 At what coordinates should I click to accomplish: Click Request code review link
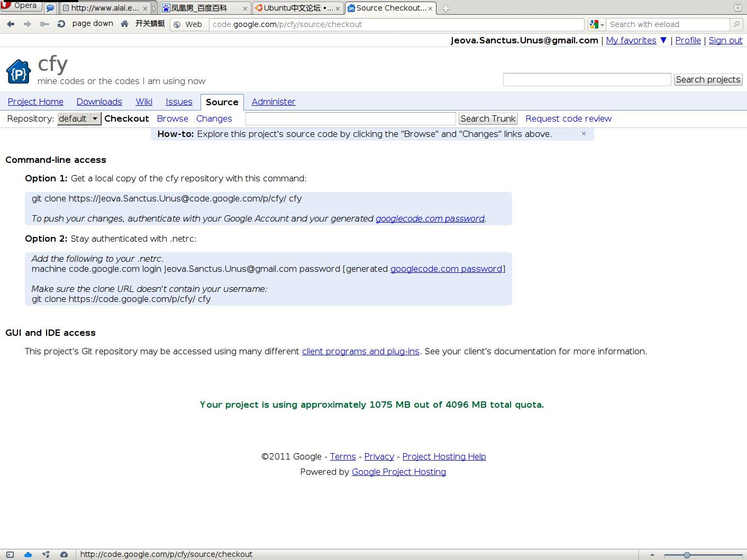569,119
